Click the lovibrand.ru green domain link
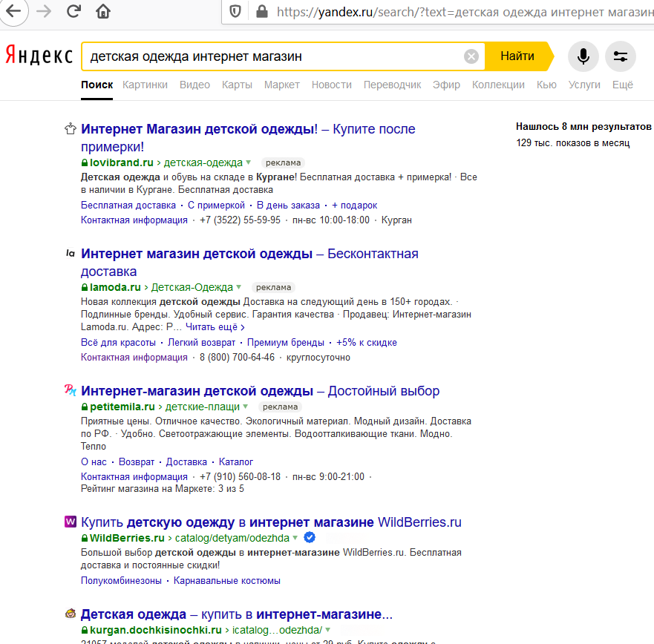The width and height of the screenshot is (654, 644). pyautogui.click(x=122, y=162)
